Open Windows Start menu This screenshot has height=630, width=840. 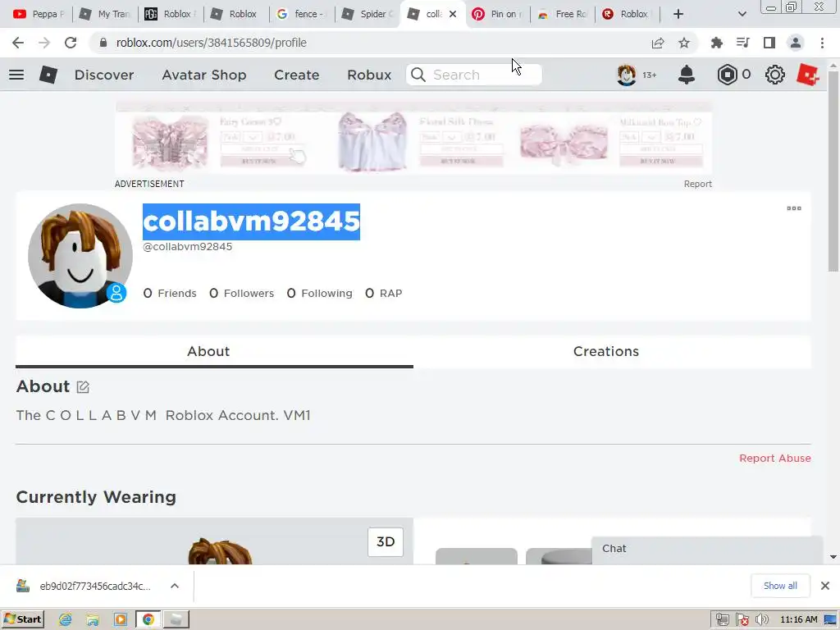click(x=23, y=619)
